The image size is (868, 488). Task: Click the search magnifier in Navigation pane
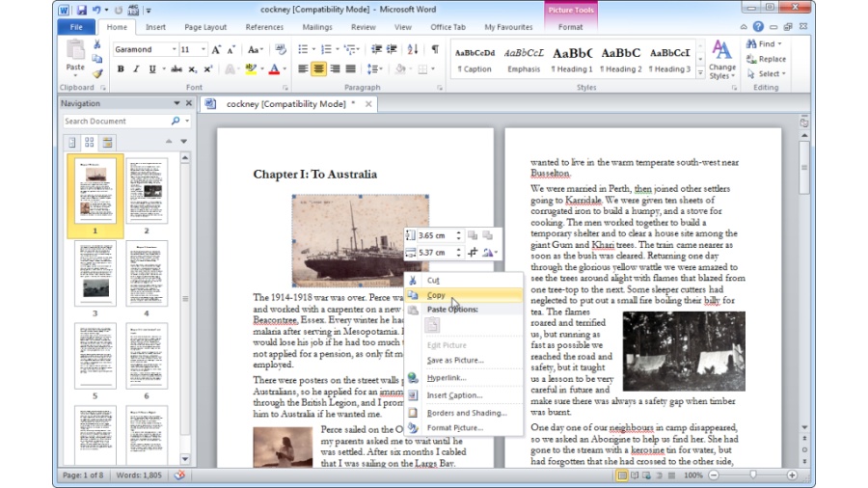[176, 121]
